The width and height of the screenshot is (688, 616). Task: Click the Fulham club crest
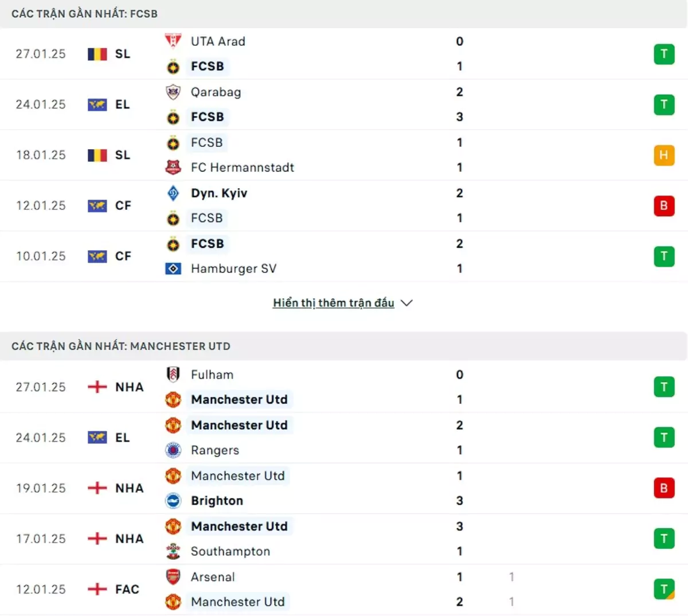coord(173,375)
